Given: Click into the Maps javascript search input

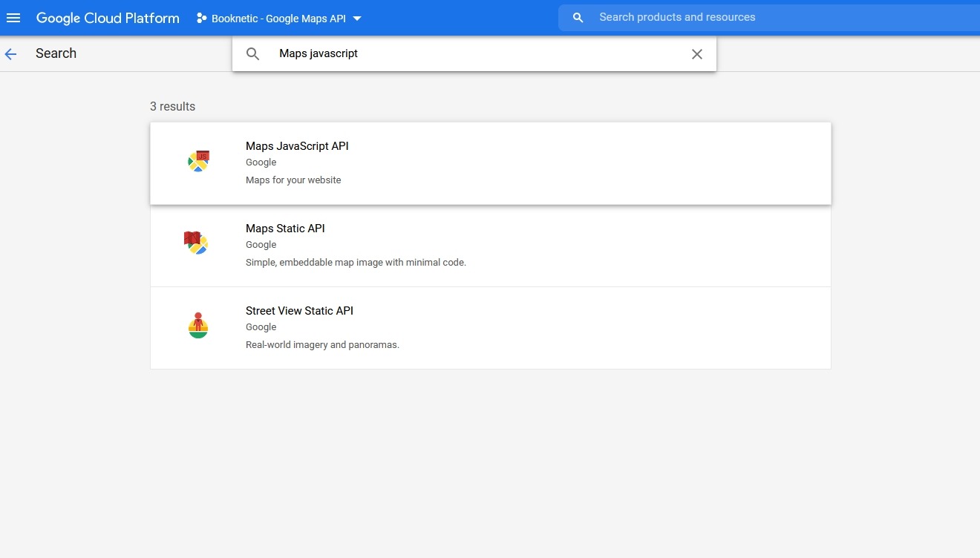Looking at the screenshot, I should tap(475, 53).
